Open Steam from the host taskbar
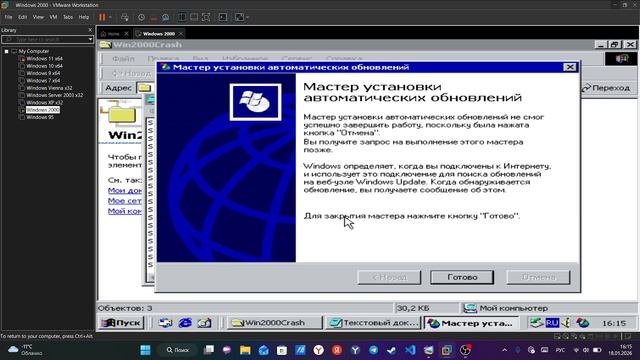 click(x=391, y=350)
